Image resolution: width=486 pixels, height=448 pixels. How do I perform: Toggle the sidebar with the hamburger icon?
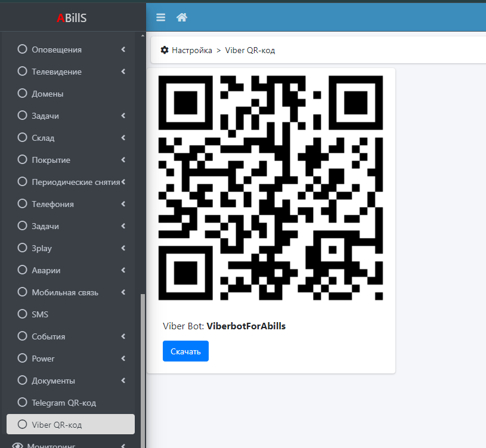tap(160, 17)
